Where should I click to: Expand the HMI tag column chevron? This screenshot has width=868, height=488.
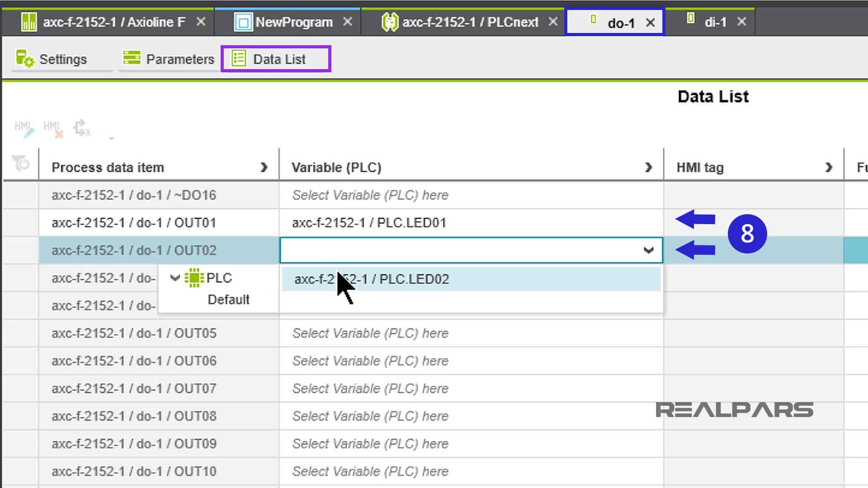pos(828,168)
